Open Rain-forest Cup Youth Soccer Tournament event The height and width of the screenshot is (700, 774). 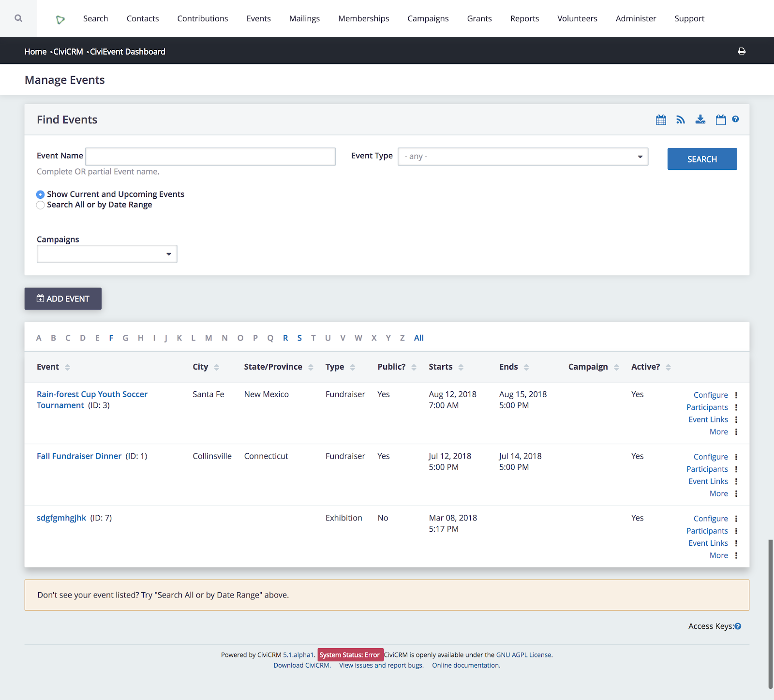92,400
